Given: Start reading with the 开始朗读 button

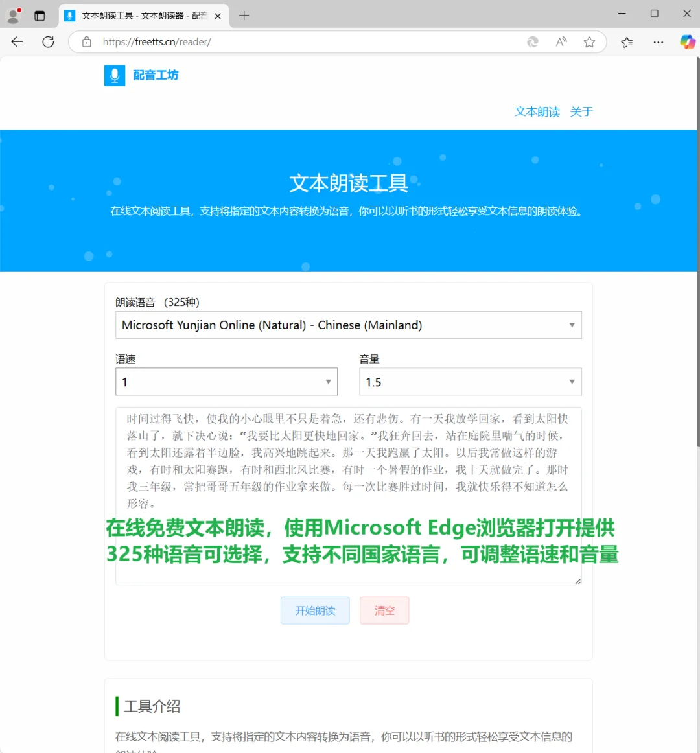Looking at the screenshot, I should (315, 610).
